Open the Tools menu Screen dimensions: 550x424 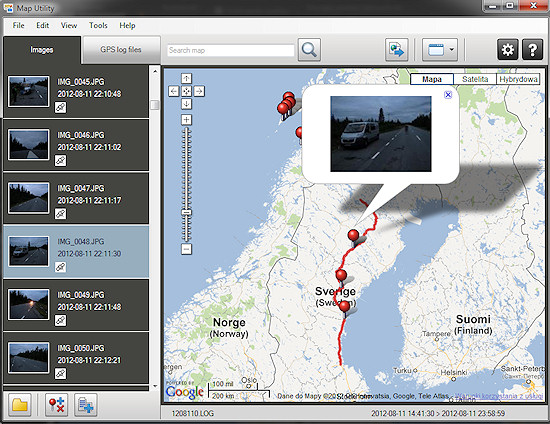click(x=98, y=25)
